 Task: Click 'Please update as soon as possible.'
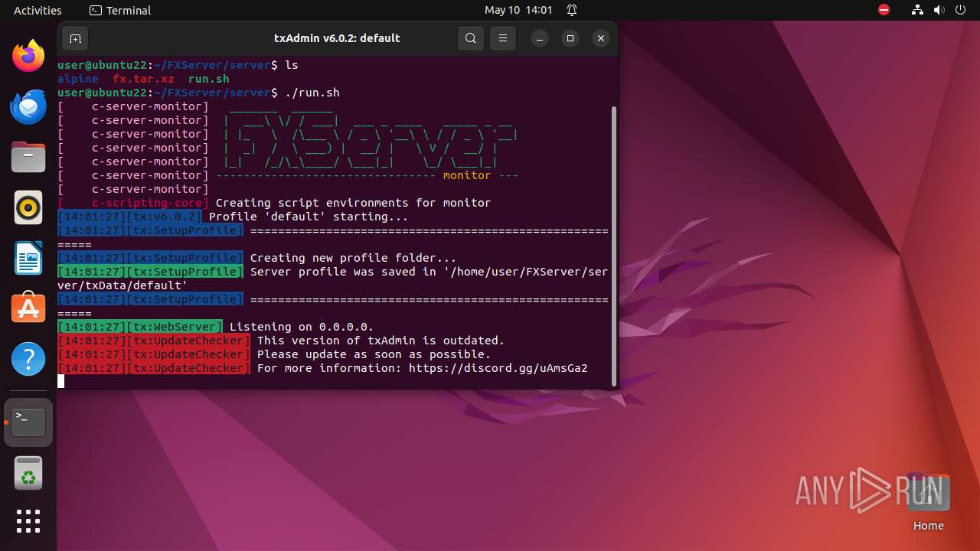coord(374,355)
